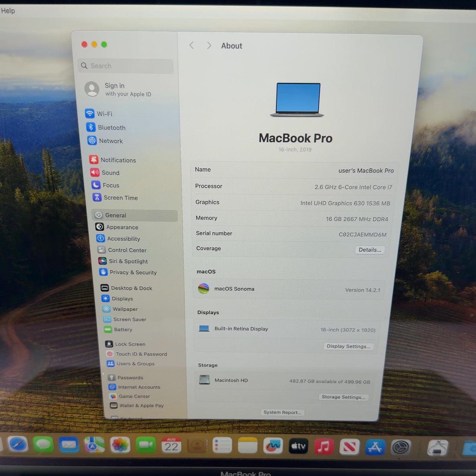Open Game Center settings
Screen dimensions: 476x476
(x=130, y=396)
